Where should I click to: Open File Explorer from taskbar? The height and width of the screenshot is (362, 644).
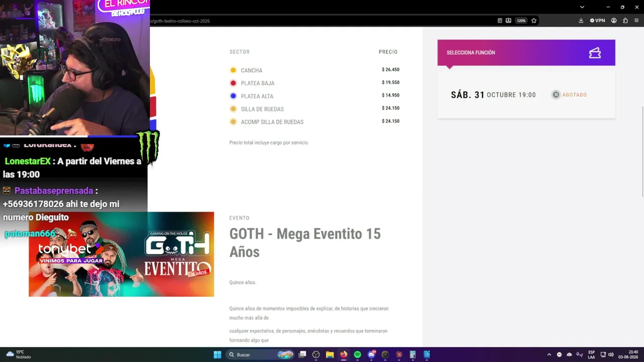pyautogui.click(x=330, y=354)
